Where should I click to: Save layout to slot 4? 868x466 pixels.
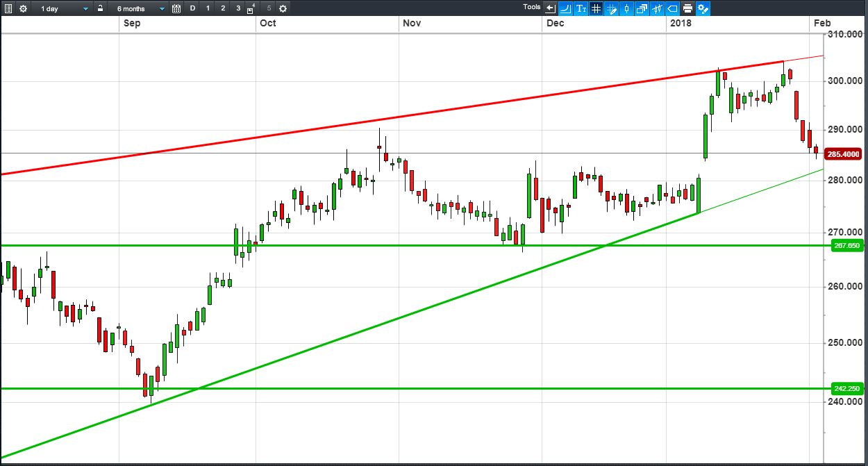[x=251, y=8]
